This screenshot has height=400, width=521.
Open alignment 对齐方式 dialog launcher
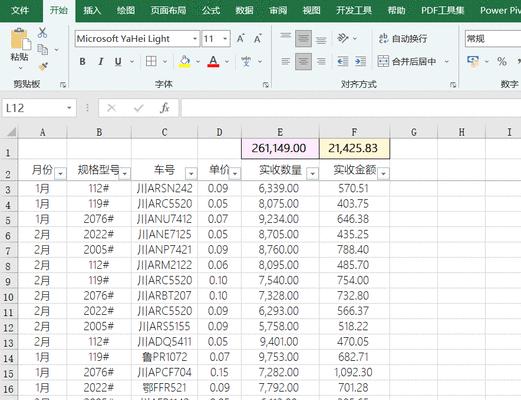pos(453,85)
